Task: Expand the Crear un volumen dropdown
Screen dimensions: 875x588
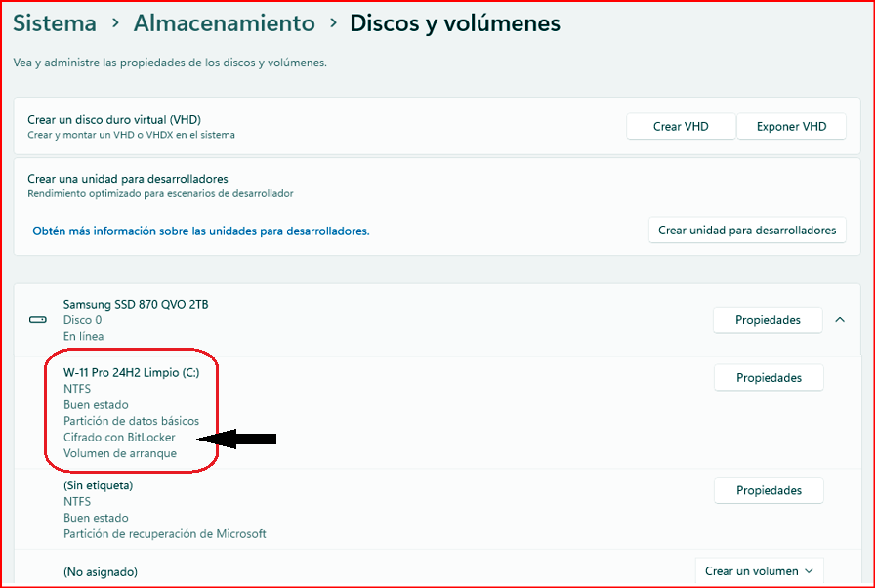Action: pos(760,571)
